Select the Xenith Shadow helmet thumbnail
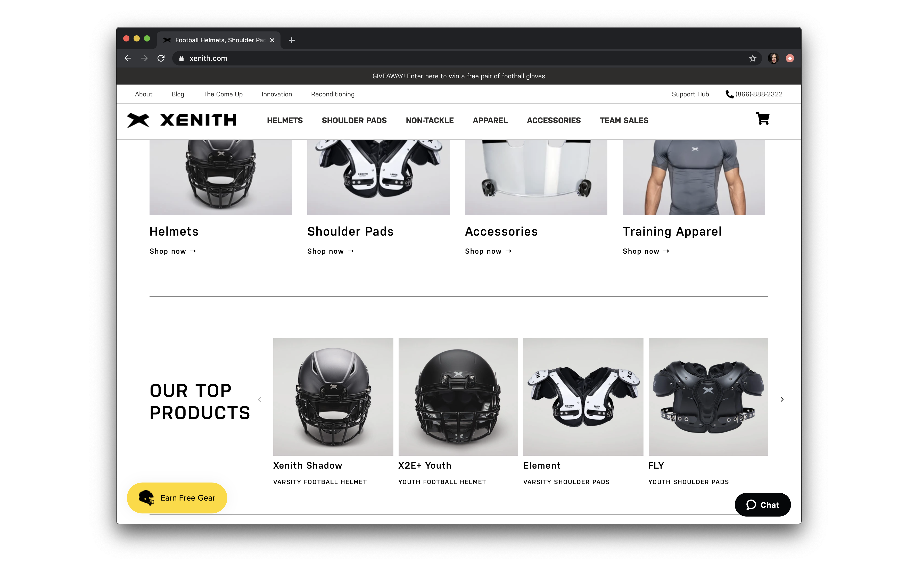Image resolution: width=924 pixels, height=565 pixels. coord(333,397)
